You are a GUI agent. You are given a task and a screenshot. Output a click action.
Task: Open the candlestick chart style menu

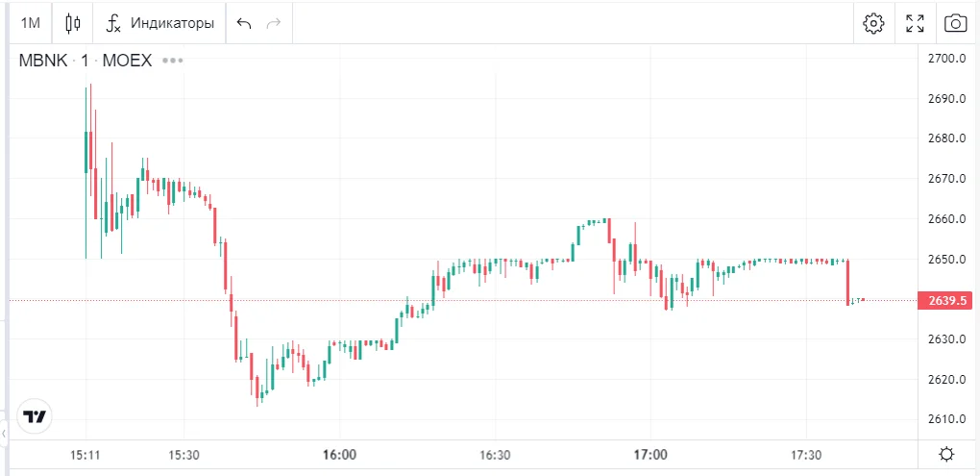coord(74,23)
